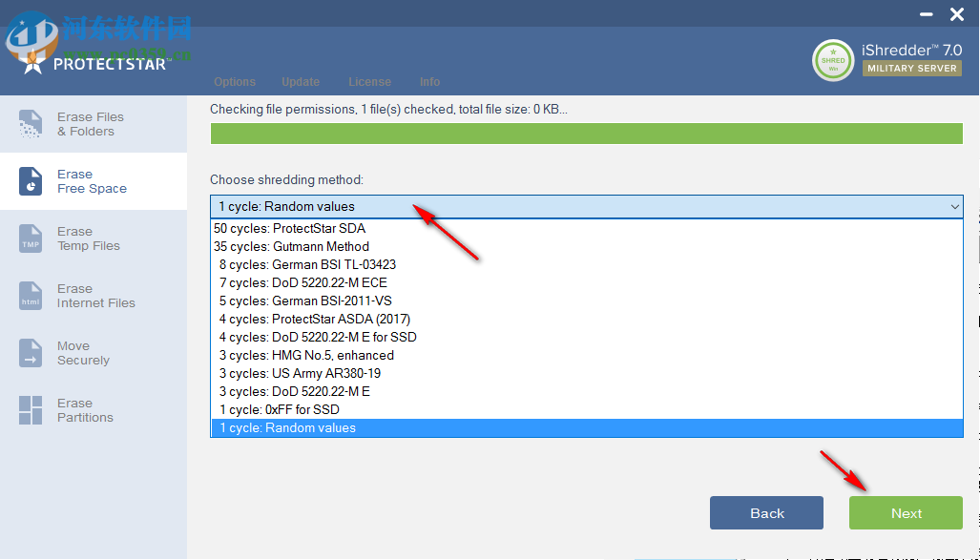Click the Erase Internet Files html icon
Image resolution: width=980 pixels, height=560 pixels.
[30, 296]
